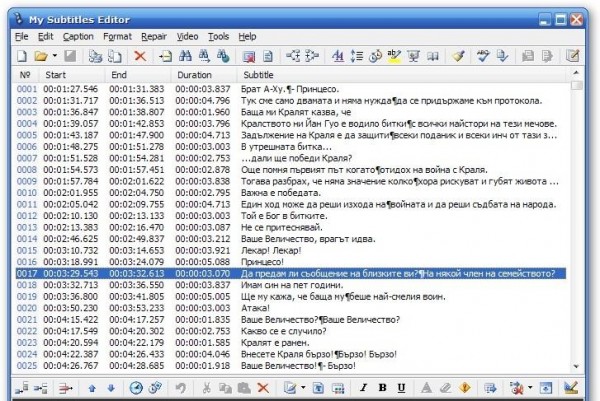This screenshot has height=401, width=600.
Task: Click the grayed Save disk icon
Action: pos(70,56)
